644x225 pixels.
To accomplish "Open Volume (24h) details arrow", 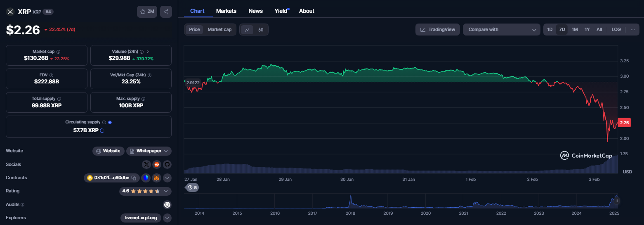I will (x=148, y=52).
